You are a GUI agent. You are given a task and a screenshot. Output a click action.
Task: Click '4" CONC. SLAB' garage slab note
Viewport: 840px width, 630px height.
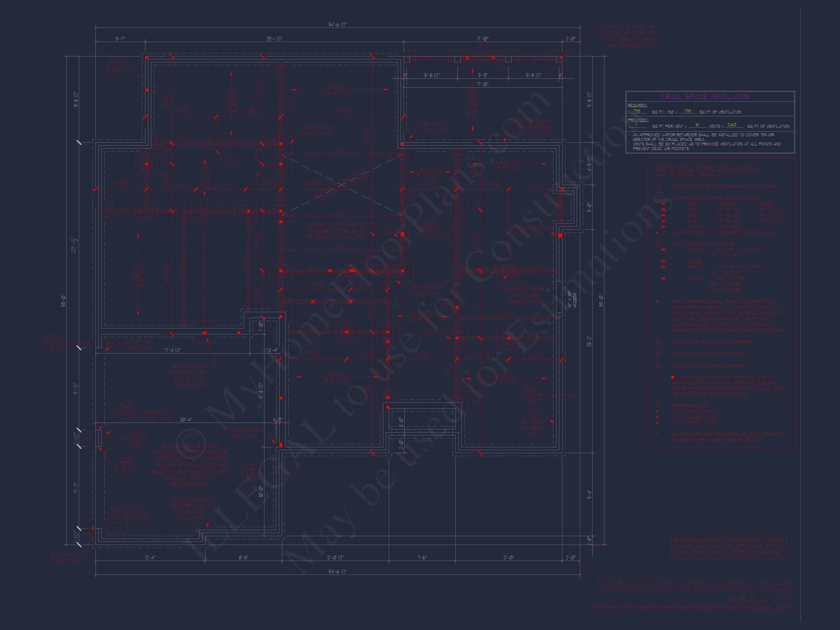[190, 465]
